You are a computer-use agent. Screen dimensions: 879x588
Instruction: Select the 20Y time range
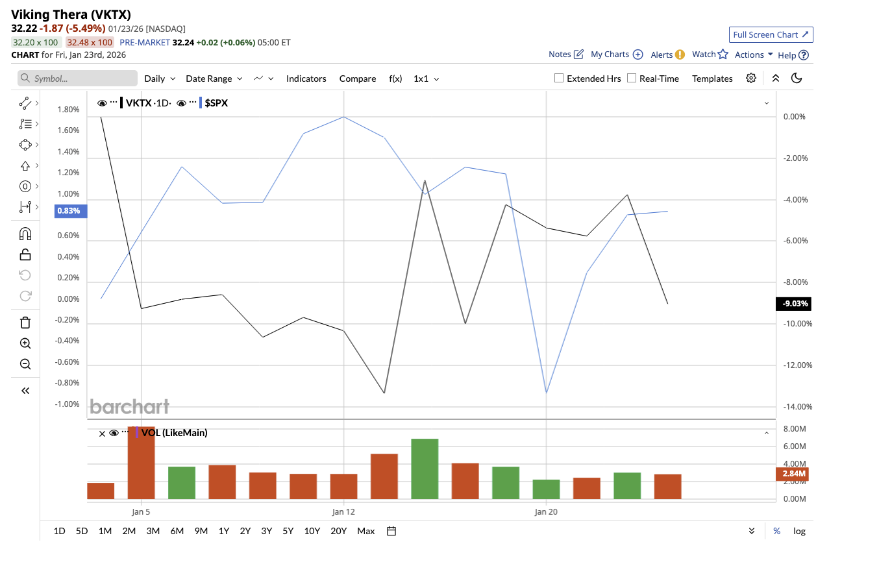click(339, 531)
